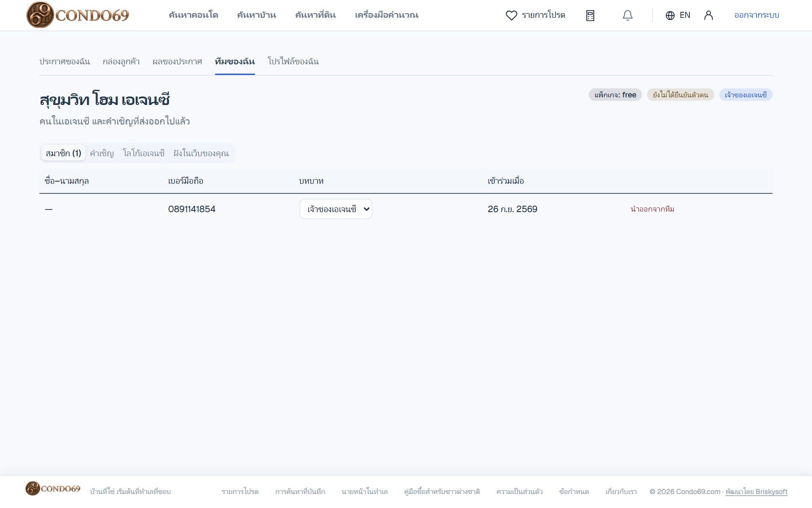Switch to กล่องลูกค้า tab
Image resolution: width=812 pixels, height=508 pixels.
click(x=121, y=61)
